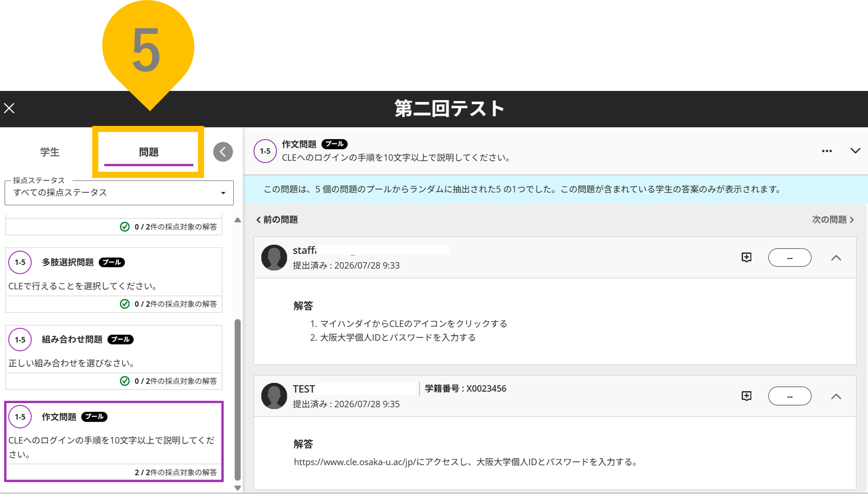Collapse the TEST submission answer
The height and width of the screenshot is (494, 868).
[836, 397]
